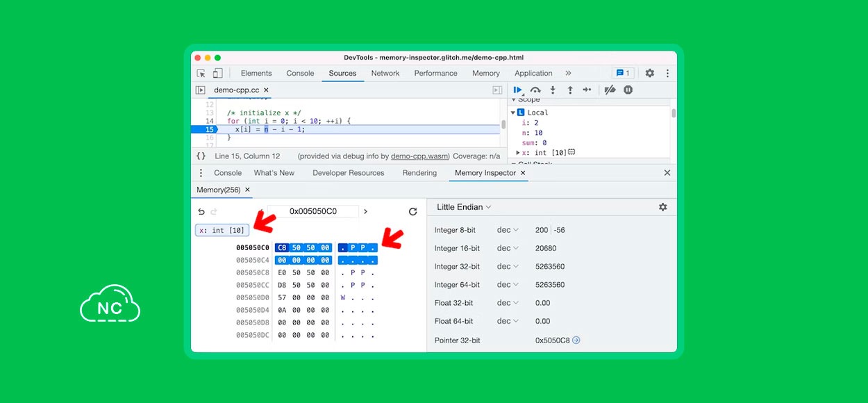Resume script execution

(x=518, y=90)
